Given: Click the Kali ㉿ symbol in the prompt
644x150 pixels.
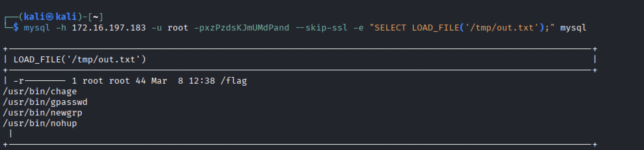Looking at the screenshot, I should click(x=49, y=17).
